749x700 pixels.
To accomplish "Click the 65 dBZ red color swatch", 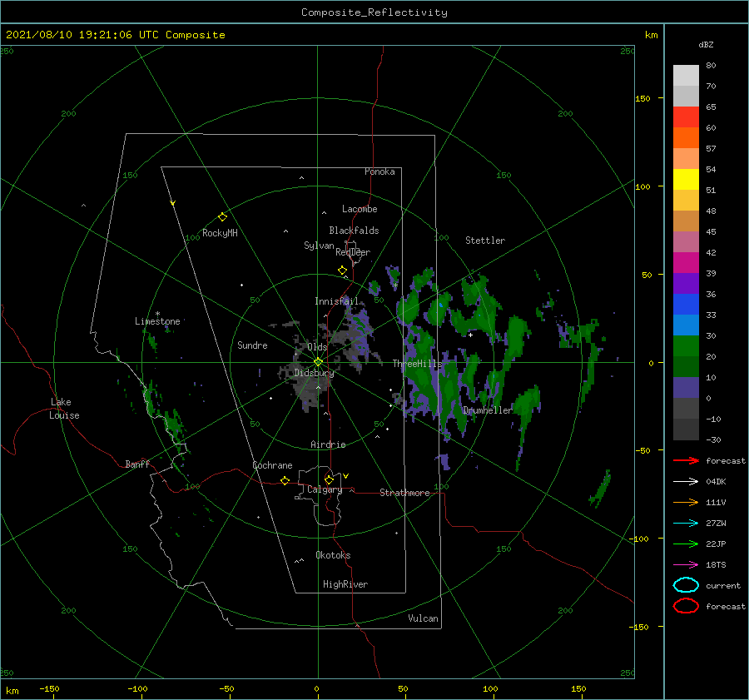I will point(686,117).
